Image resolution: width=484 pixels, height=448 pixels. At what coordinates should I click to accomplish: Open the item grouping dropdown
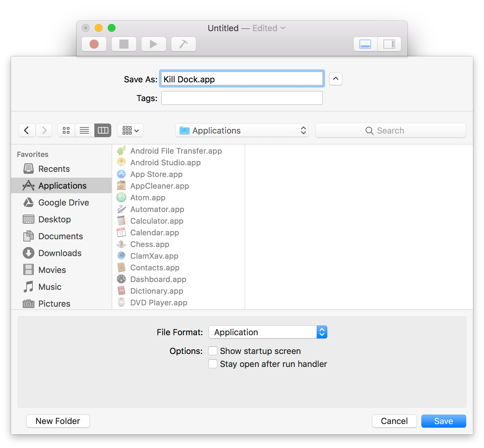(130, 130)
